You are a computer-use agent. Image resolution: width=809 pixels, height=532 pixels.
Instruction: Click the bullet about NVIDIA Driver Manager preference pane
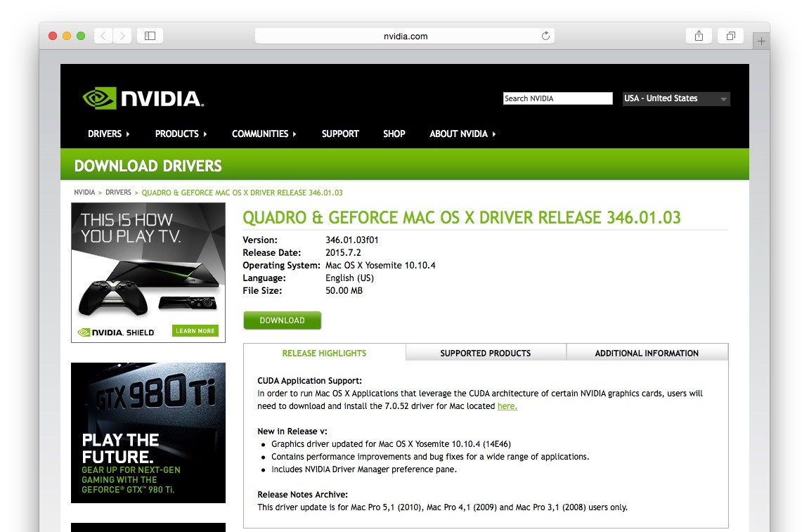coord(364,469)
